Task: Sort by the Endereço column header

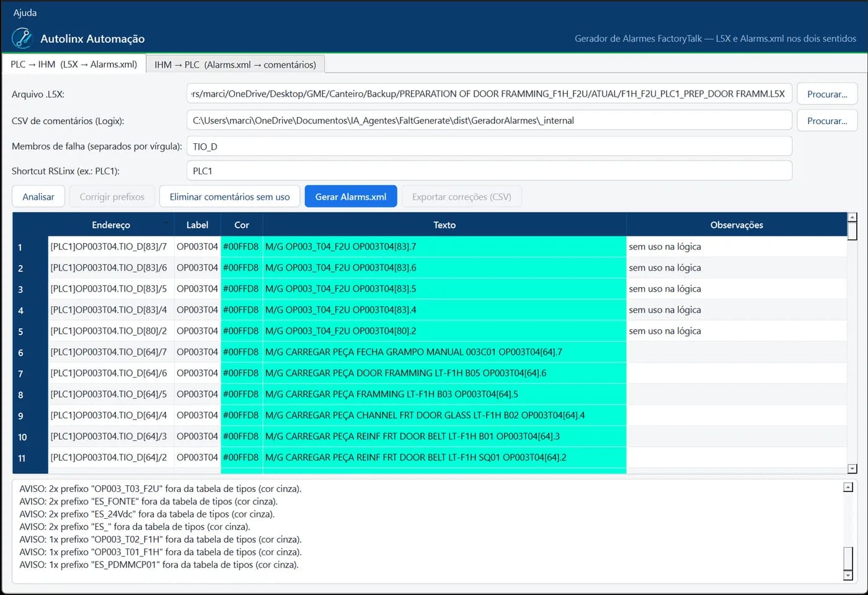Action: (111, 225)
